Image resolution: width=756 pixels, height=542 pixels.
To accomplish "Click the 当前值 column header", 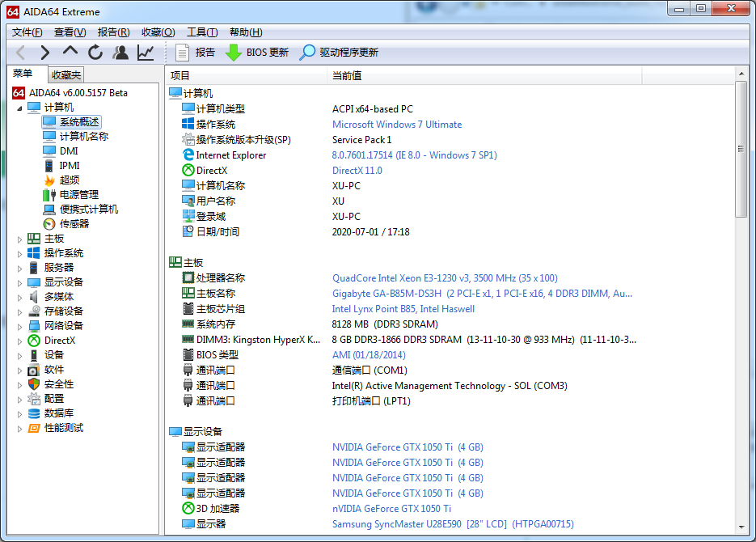I will (x=346, y=75).
